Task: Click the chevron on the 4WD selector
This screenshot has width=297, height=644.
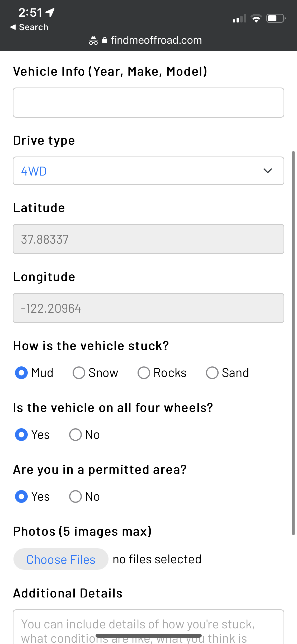Action: coord(268,171)
